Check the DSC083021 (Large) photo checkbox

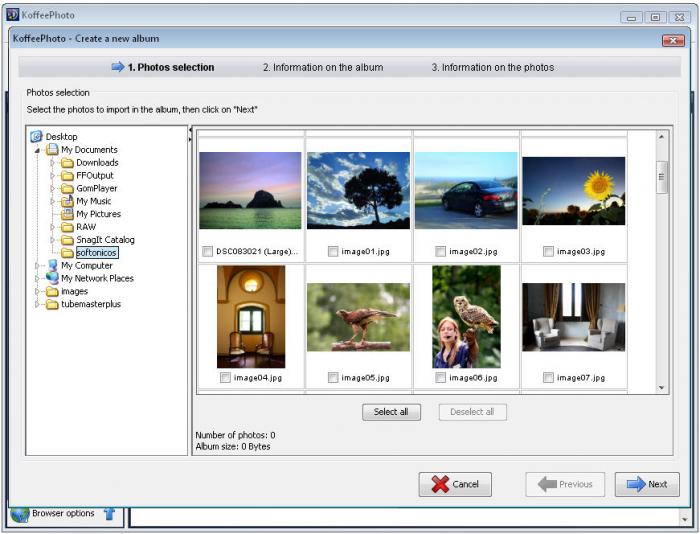[x=207, y=251]
